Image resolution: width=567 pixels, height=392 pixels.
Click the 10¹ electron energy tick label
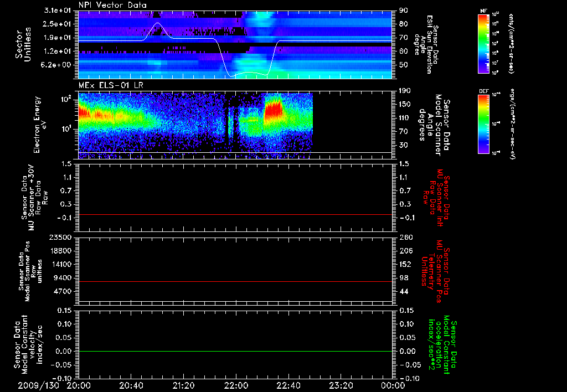(67, 129)
